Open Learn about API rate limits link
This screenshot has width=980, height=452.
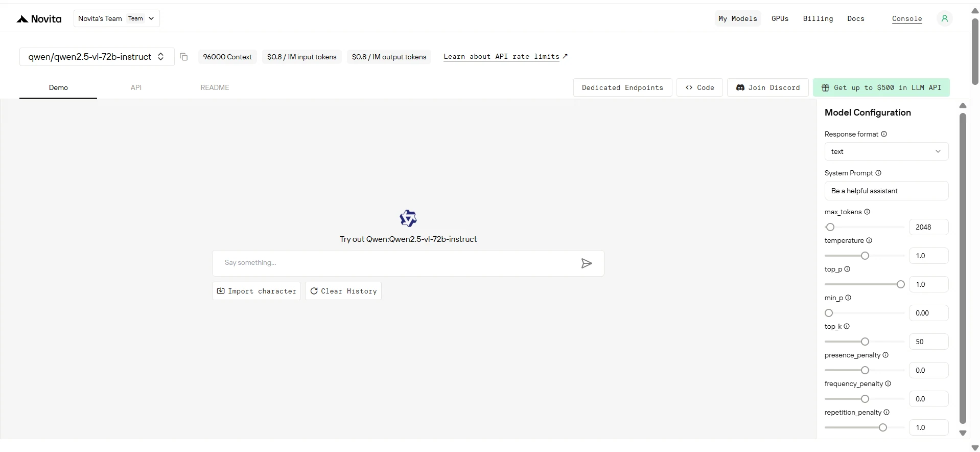(x=505, y=57)
